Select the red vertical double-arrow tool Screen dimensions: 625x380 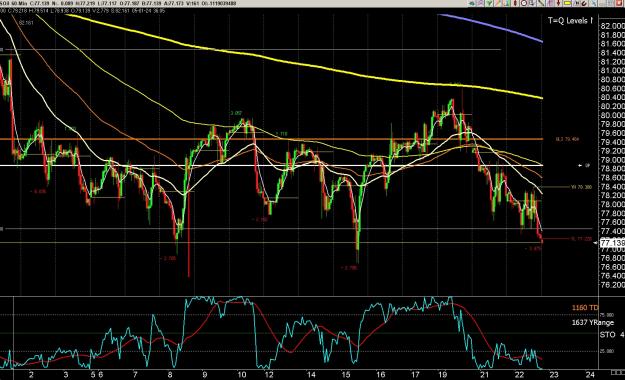coord(515,3)
